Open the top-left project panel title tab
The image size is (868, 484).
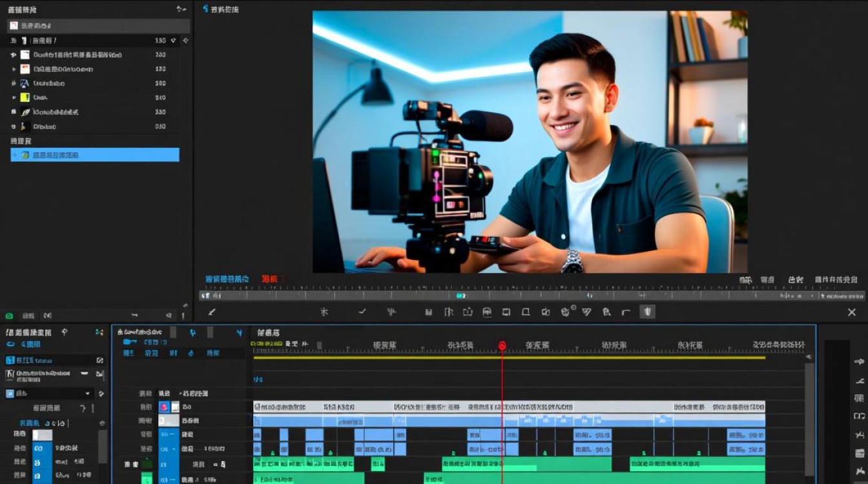pos(22,10)
